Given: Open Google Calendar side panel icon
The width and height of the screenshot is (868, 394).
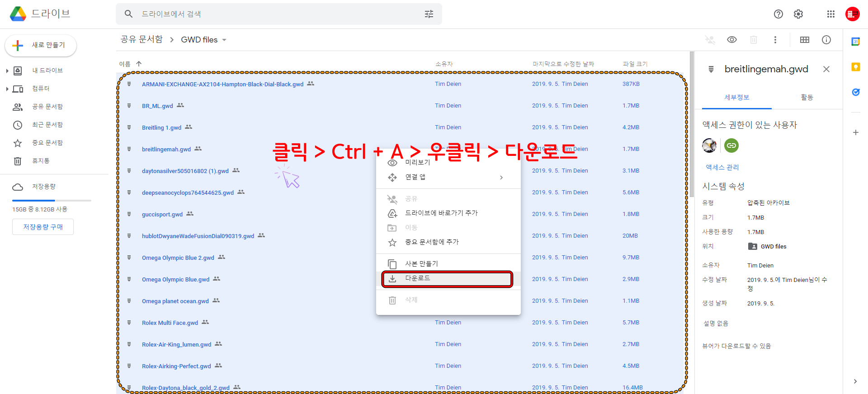Looking at the screenshot, I should 856,42.
